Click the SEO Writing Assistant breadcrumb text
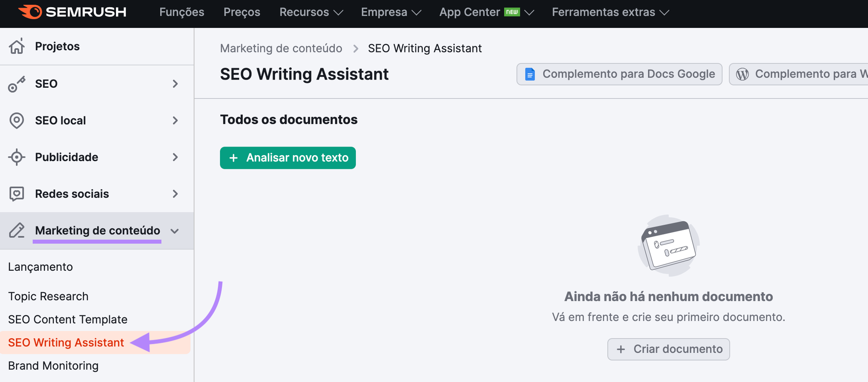This screenshot has width=868, height=382. (x=425, y=48)
